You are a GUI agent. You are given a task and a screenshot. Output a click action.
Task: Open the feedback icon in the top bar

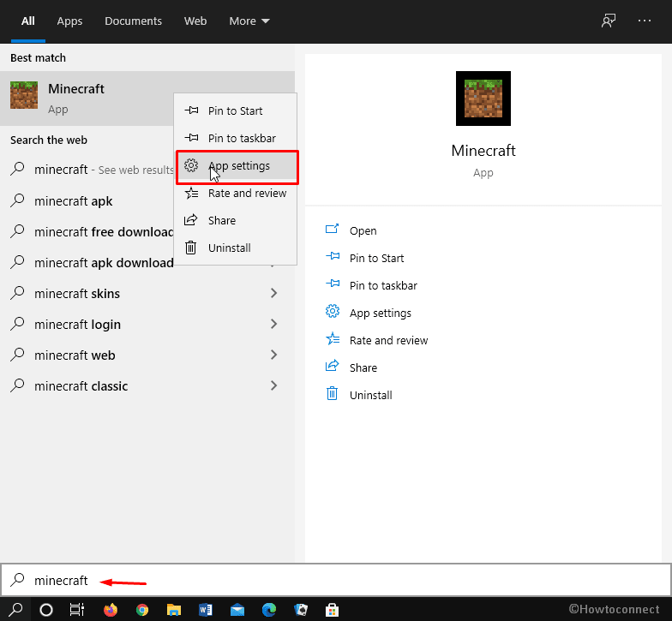609,21
